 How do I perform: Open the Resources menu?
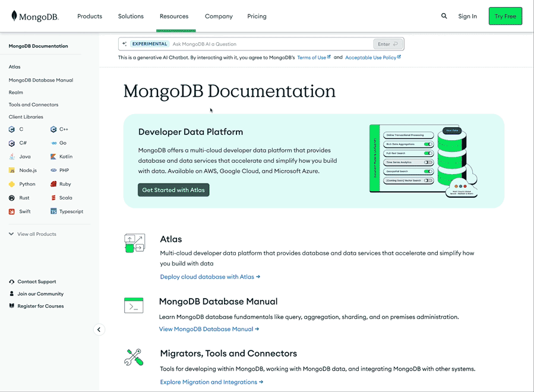click(x=174, y=17)
